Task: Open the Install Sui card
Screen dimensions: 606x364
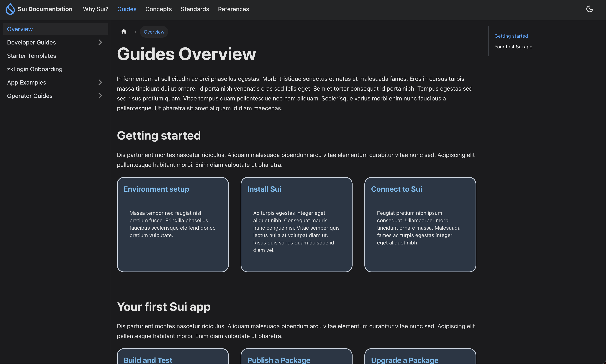Action: click(x=296, y=224)
